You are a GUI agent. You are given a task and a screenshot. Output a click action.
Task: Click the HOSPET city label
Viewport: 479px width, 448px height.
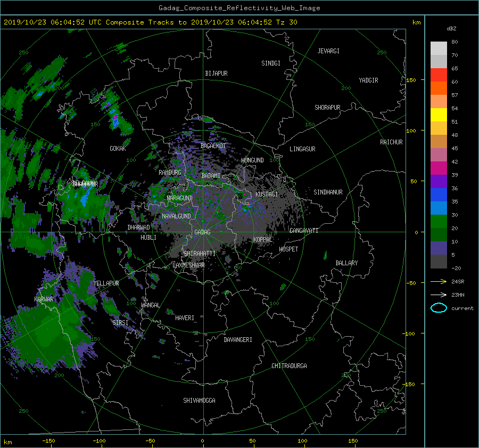[x=288, y=249]
